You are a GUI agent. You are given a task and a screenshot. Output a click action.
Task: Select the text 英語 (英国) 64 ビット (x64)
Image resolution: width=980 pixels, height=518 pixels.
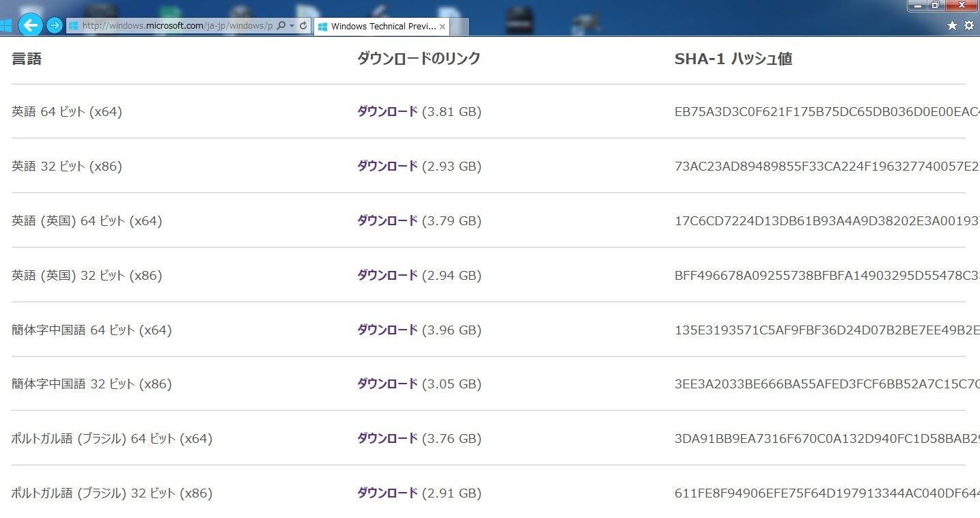tap(87, 220)
